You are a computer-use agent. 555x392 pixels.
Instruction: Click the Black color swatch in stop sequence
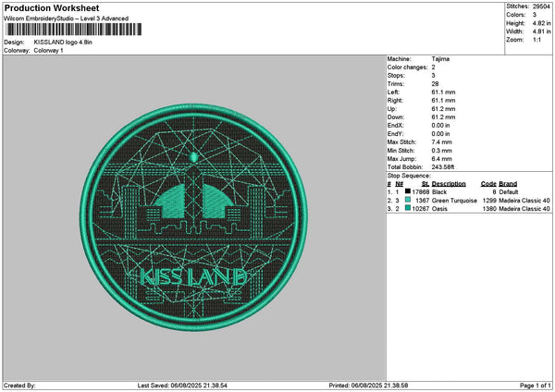pos(408,191)
